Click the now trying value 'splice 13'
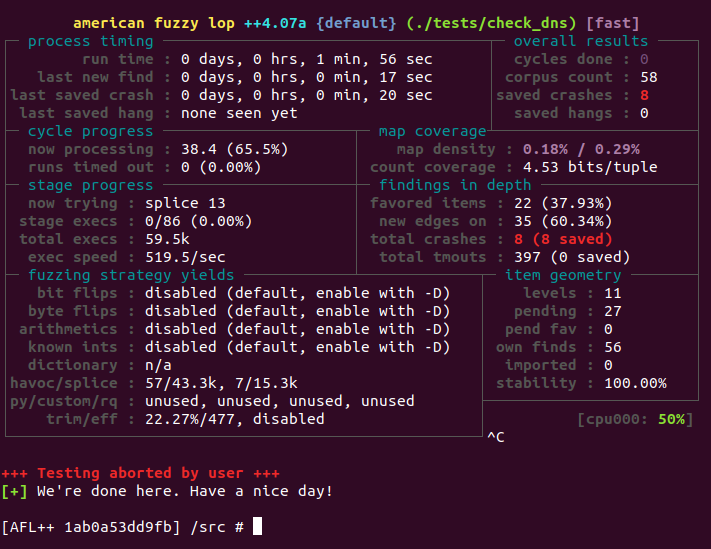This screenshot has width=711, height=549. [185, 203]
